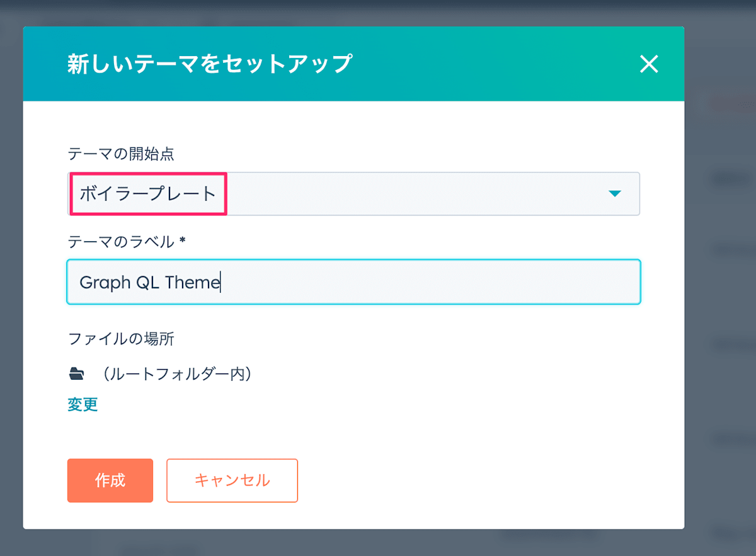Click the キャンセル button
This screenshot has height=556, width=756.
tap(232, 480)
